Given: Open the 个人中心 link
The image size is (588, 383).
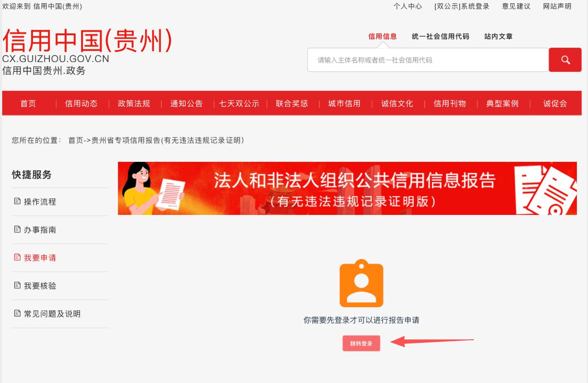Looking at the screenshot, I should (408, 6).
